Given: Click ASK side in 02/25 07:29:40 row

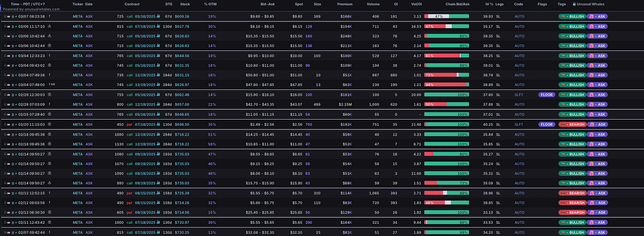Looking at the screenshot, I should pos(89,115).
